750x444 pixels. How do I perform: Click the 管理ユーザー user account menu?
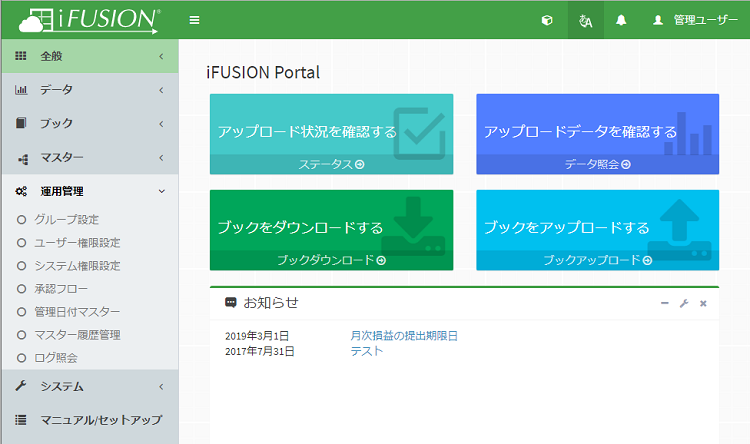point(695,20)
